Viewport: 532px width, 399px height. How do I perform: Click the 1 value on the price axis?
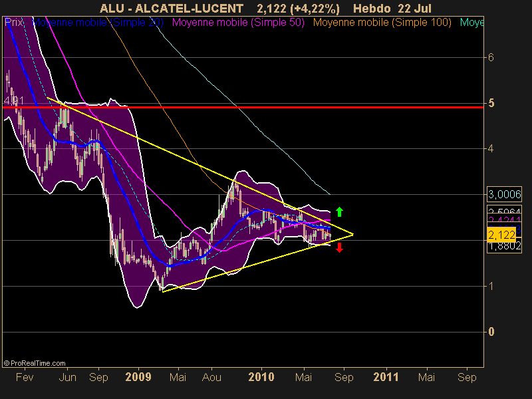click(x=491, y=286)
